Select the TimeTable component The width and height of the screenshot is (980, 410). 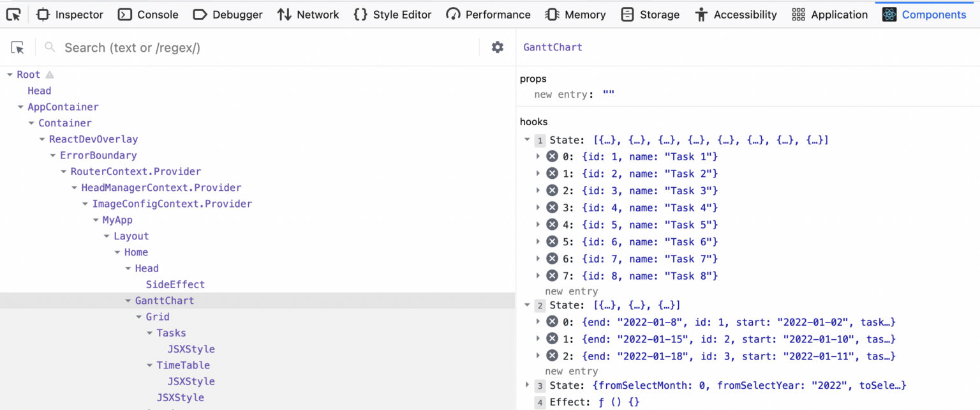pos(184,365)
